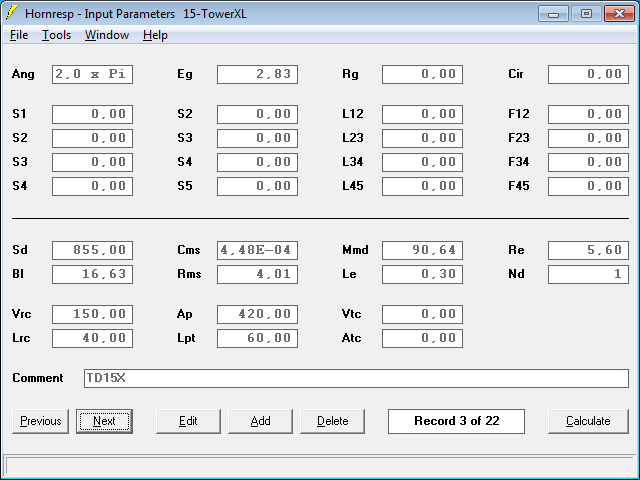Viewport: 640px width, 480px height.
Task: Click the Cms label
Action: [x=189, y=250]
